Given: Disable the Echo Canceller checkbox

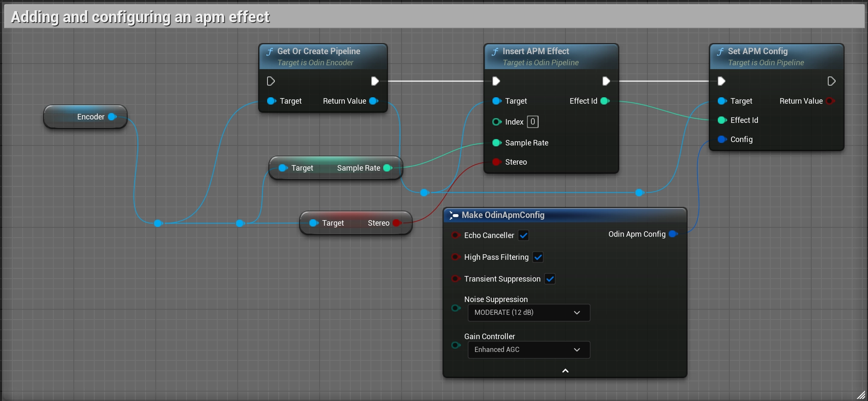Looking at the screenshot, I should point(524,235).
